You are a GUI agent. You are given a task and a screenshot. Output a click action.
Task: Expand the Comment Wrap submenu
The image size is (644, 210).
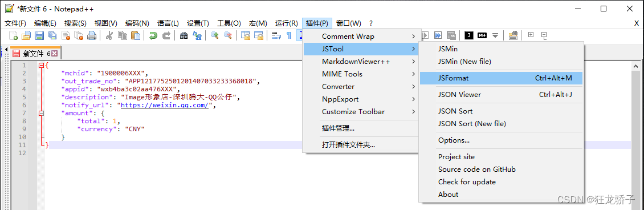(361, 36)
